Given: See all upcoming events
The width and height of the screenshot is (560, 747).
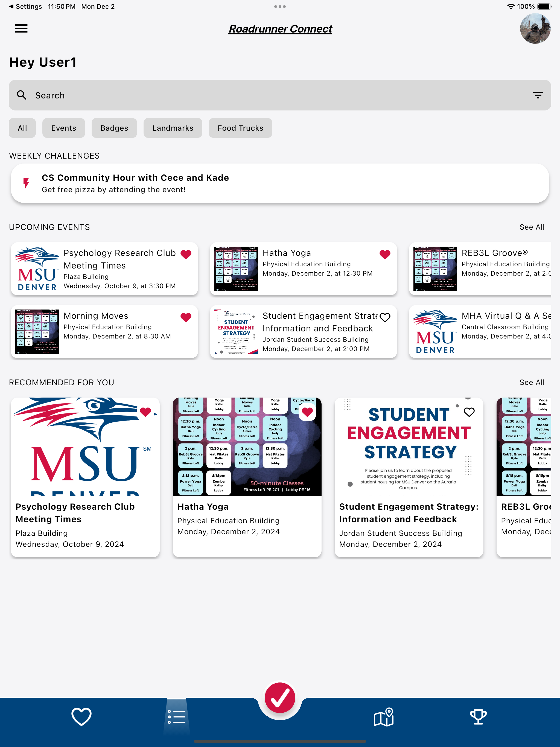Looking at the screenshot, I should (532, 227).
